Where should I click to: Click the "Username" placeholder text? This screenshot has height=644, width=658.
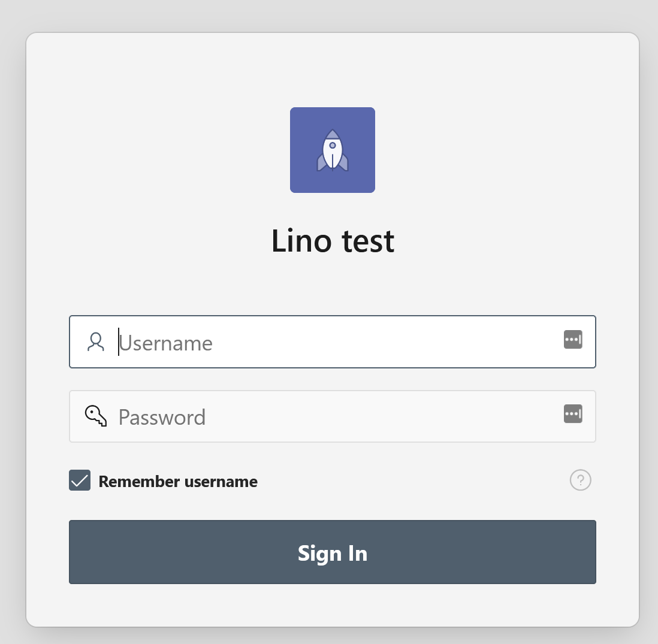(x=166, y=343)
